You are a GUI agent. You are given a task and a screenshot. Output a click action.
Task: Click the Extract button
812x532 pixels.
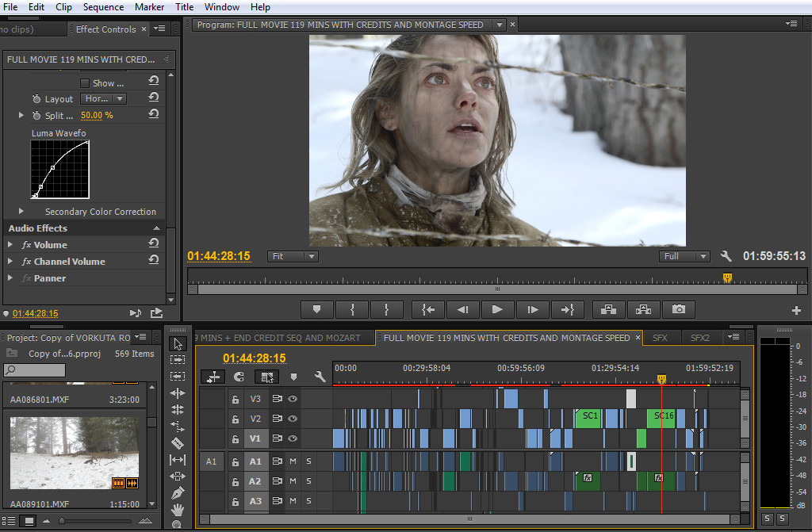coord(643,310)
